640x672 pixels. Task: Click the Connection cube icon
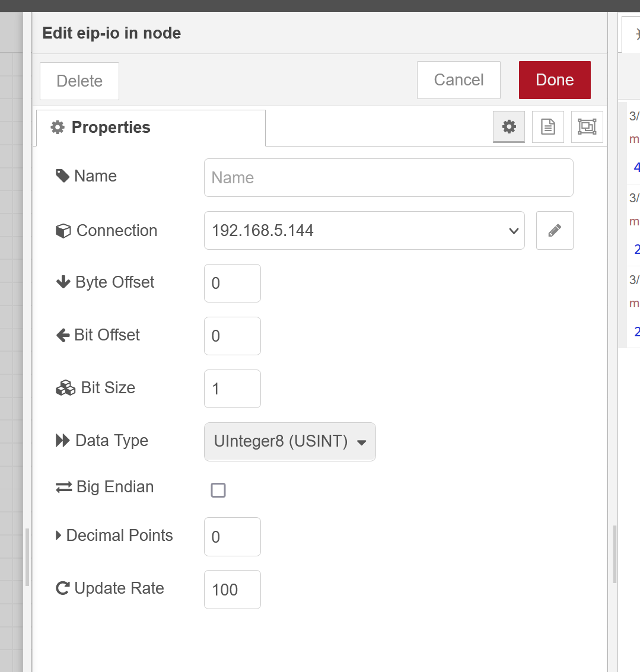point(63,231)
